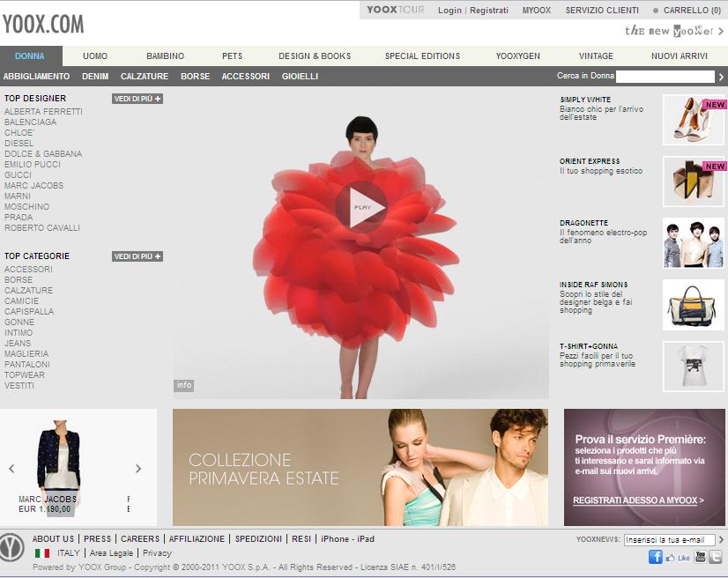Click the Registrati link
This screenshot has height=578, width=728.
[489, 11]
